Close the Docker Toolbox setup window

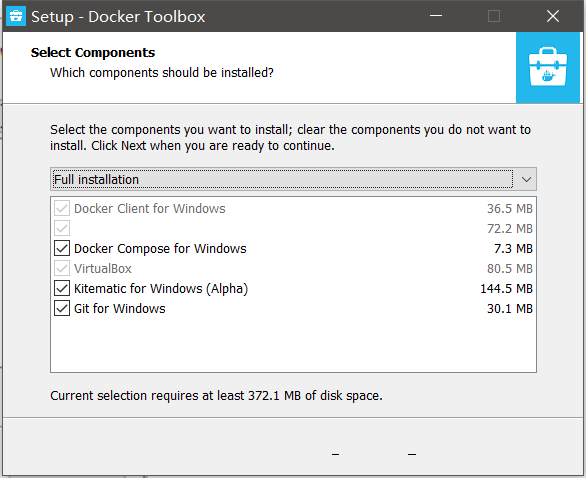pyautogui.click(x=553, y=16)
